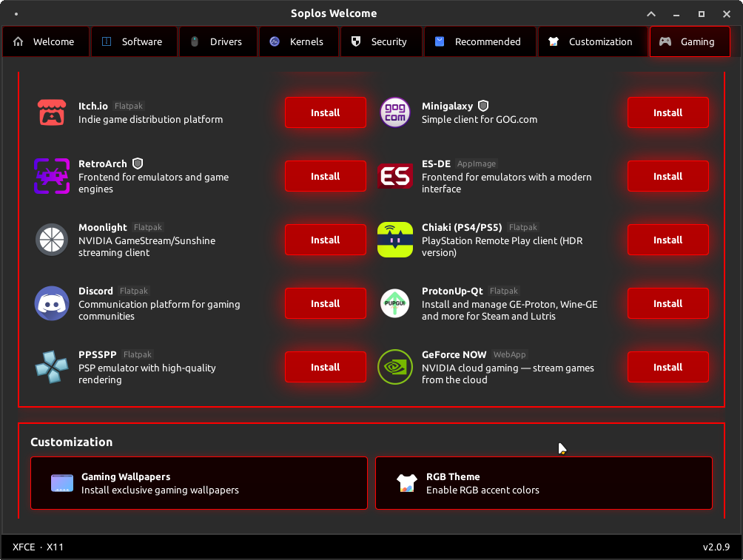Click the RGB Theme shirt icon
The height and width of the screenshot is (560, 743).
[407, 483]
